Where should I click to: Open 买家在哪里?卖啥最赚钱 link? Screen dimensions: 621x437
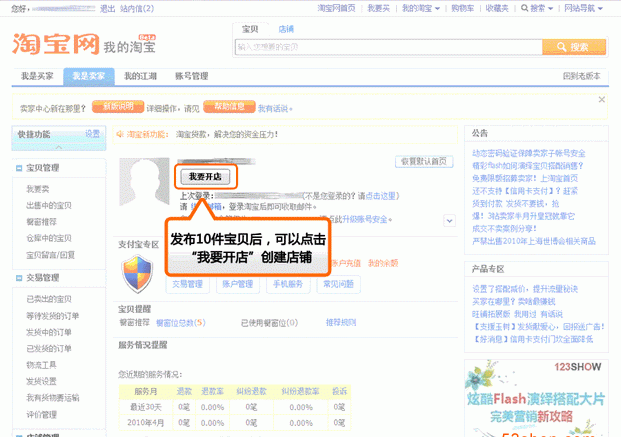tap(514, 302)
